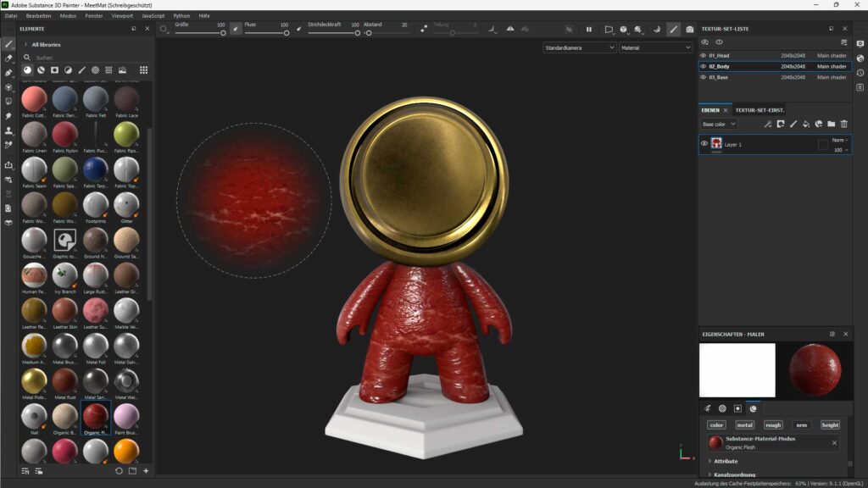Open Layer 1 blend mode Norm dropdown
This screenshot has height=488, width=868.
pyautogui.click(x=840, y=140)
